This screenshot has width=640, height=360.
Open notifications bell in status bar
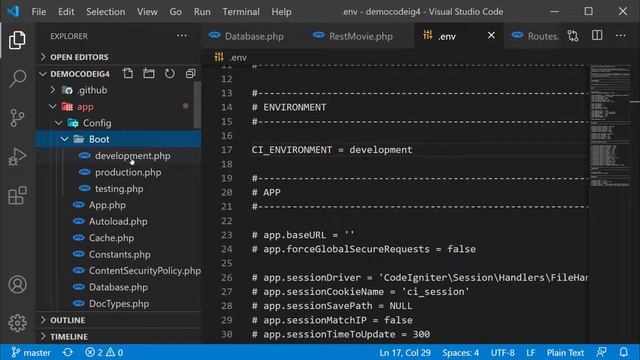(x=623, y=352)
